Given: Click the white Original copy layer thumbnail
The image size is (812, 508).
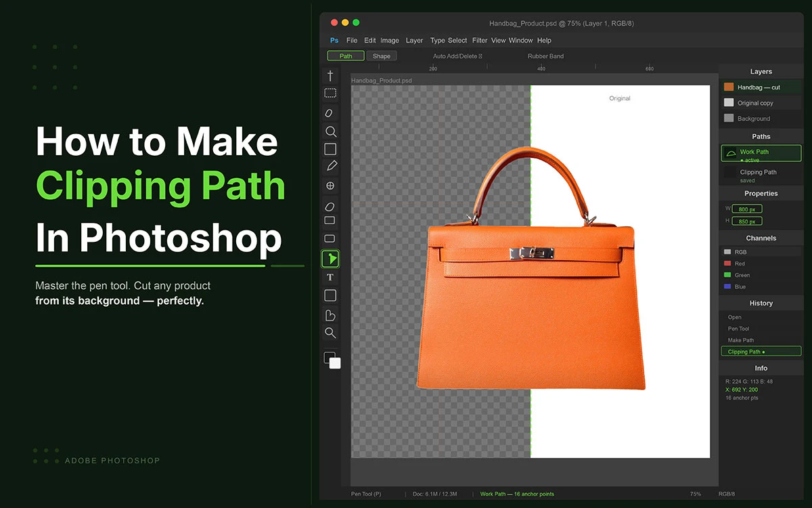Looking at the screenshot, I should tap(729, 103).
